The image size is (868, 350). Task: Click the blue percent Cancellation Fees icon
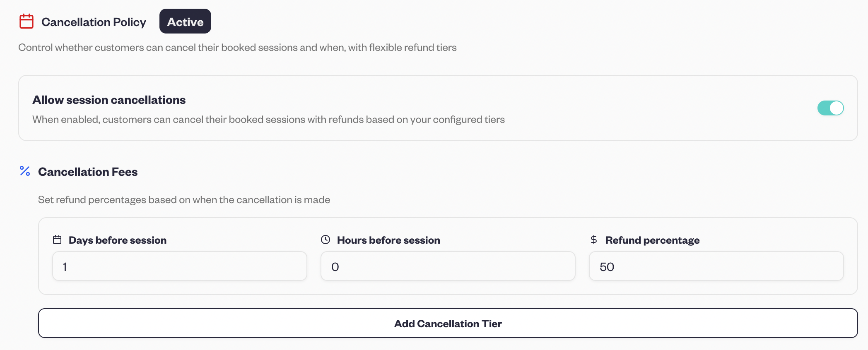(25, 171)
